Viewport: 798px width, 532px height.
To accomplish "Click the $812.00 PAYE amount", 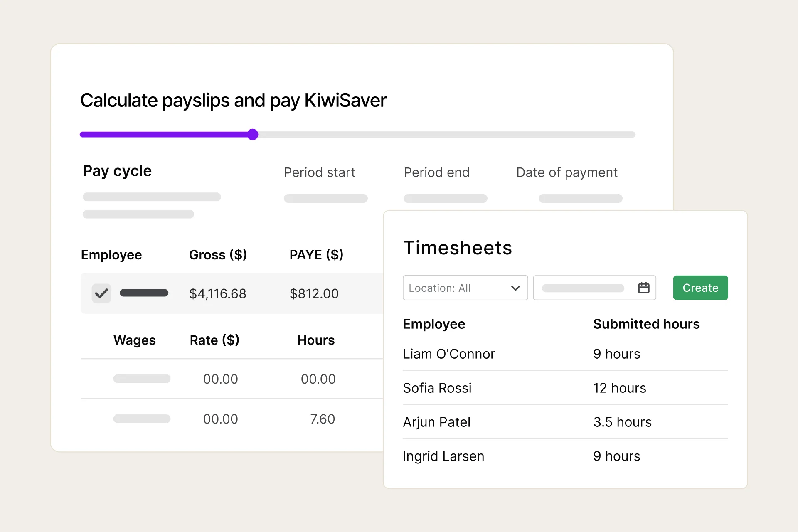I will point(314,294).
